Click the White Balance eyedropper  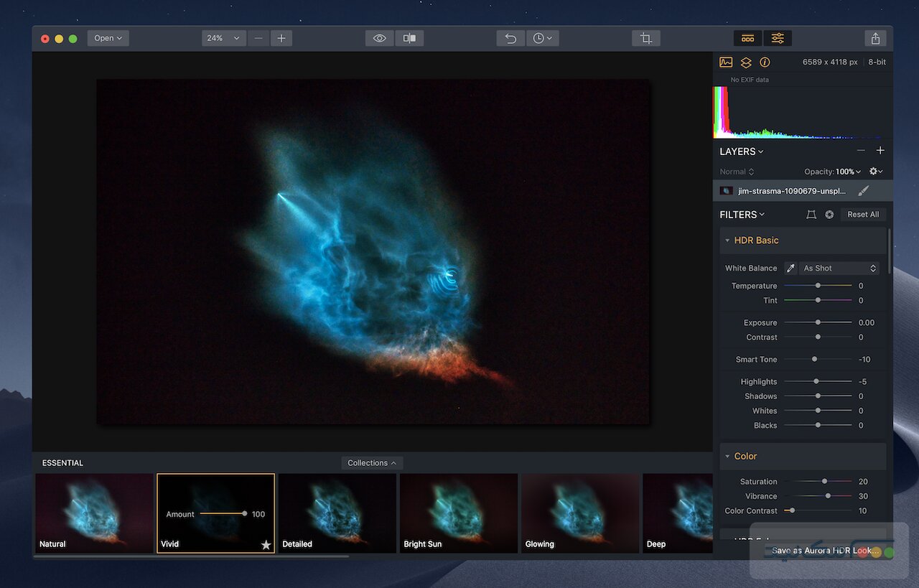[x=790, y=267]
